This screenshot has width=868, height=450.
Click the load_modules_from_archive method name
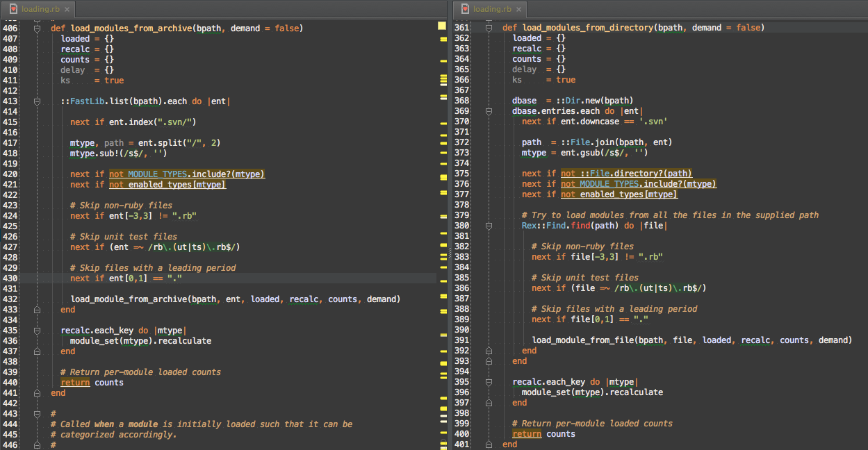click(131, 28)
